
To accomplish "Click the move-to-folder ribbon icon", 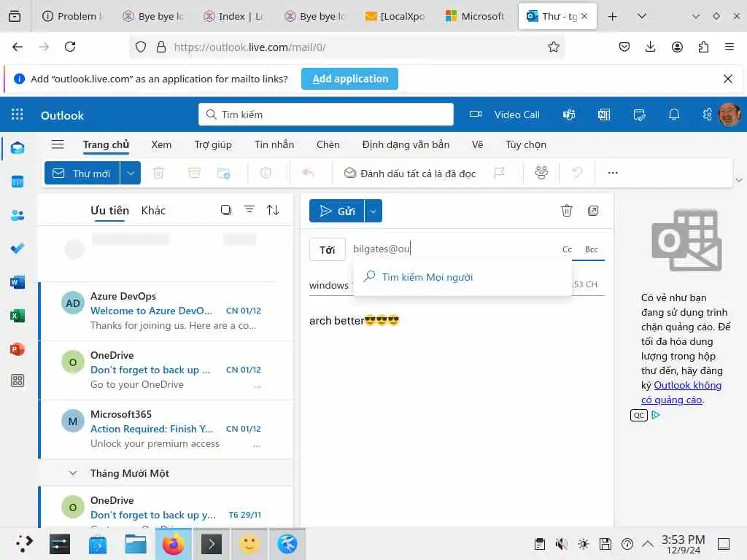I will coord(223,173).
